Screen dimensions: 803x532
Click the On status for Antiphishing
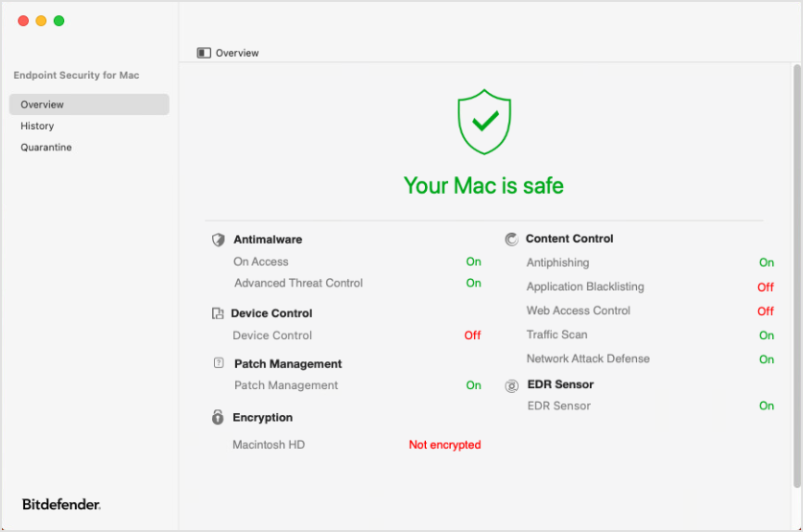point(767,263)
